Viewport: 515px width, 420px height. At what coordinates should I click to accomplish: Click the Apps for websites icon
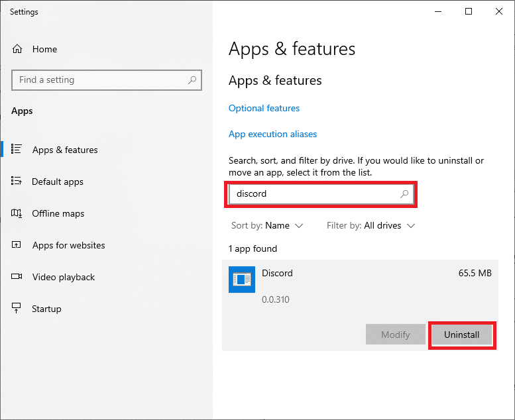pyautogui.click(x=17, y=245)
